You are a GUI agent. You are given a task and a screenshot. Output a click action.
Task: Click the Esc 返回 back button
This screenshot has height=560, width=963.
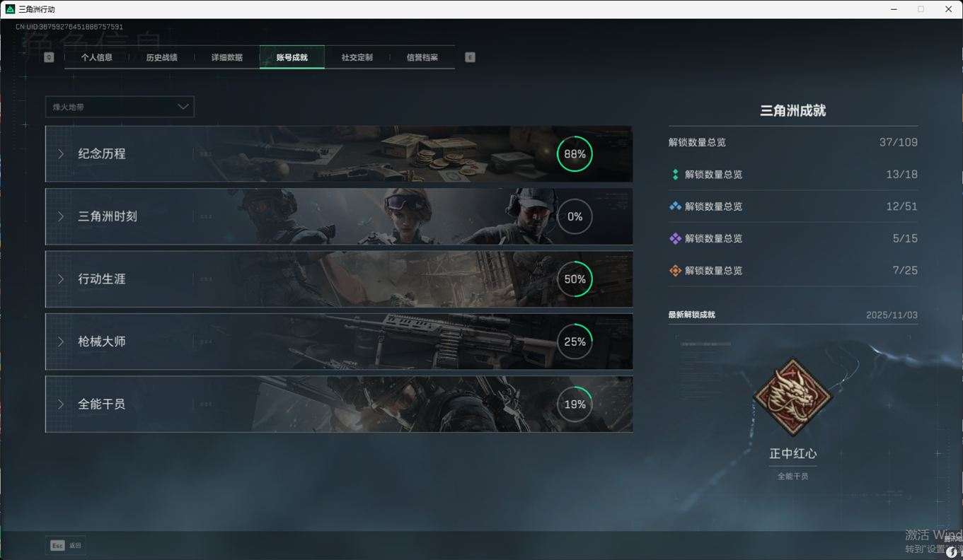coord(66,545)
